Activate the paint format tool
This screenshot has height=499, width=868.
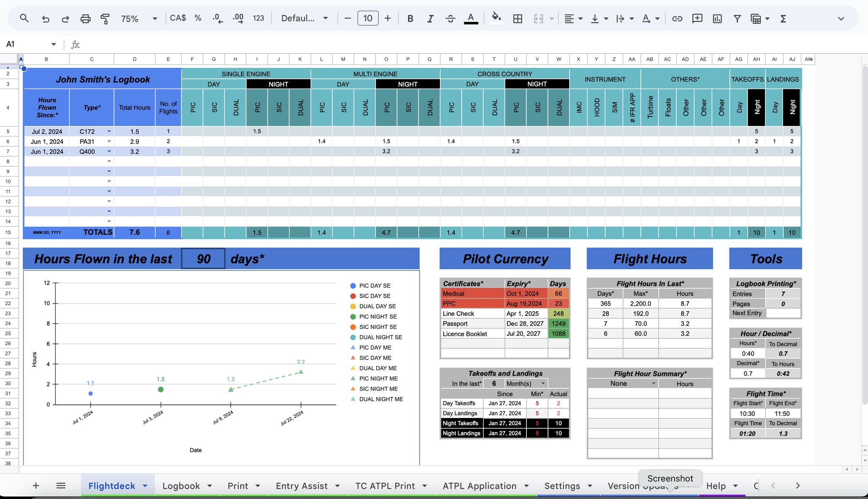click(105, 19)
